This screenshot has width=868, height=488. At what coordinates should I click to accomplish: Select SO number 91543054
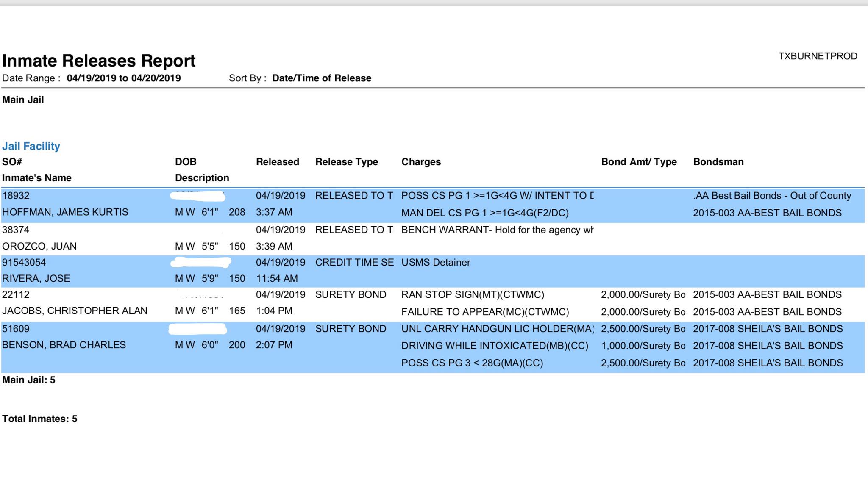[x=24, y=262]
